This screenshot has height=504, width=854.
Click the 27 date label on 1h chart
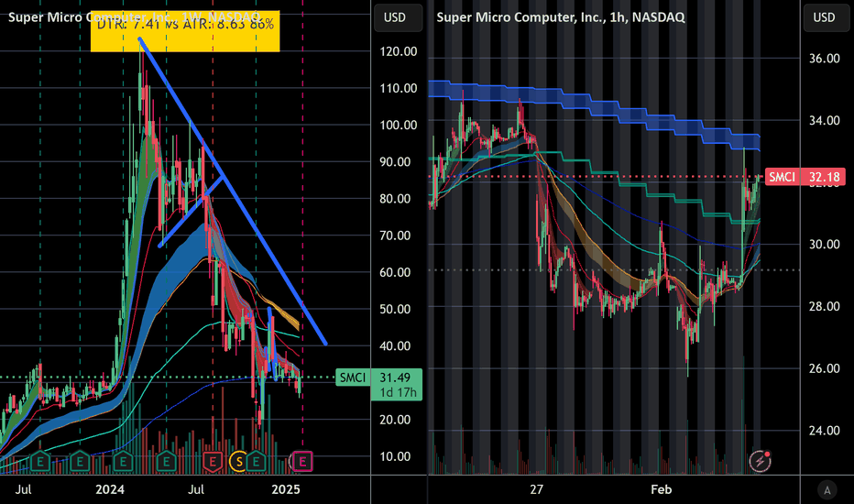click(x=536, y=489)
